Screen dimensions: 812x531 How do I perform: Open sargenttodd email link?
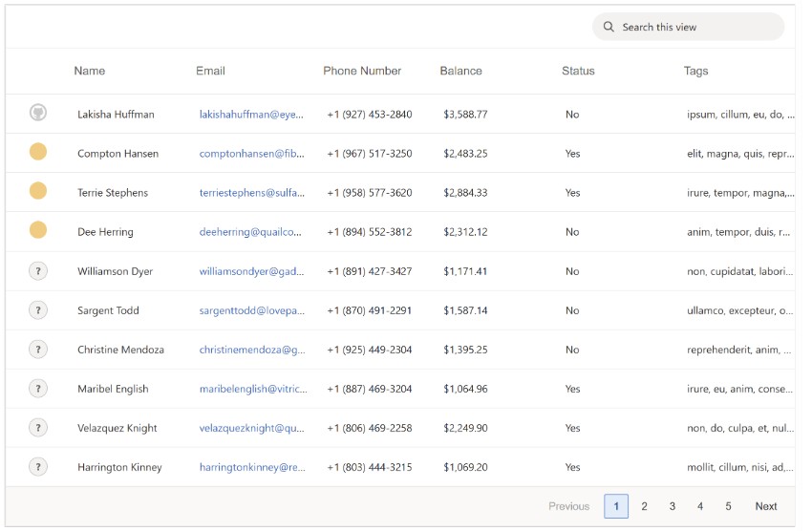point(251,310)
